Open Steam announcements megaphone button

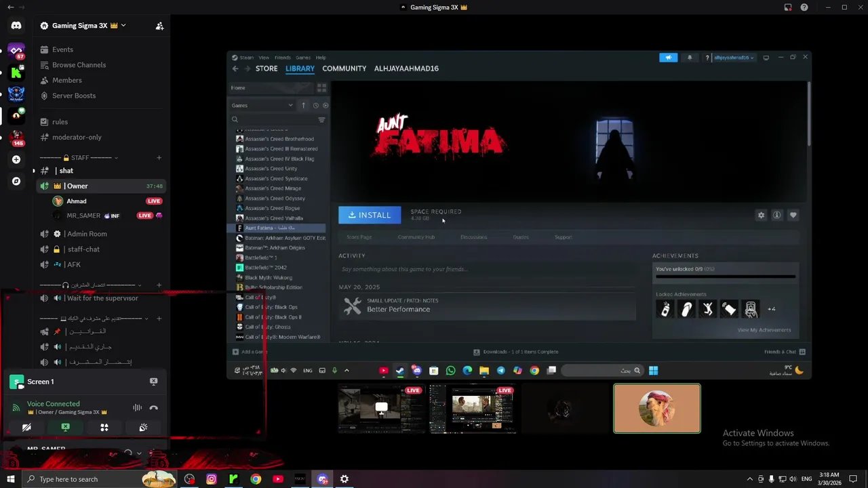point(668,58)
